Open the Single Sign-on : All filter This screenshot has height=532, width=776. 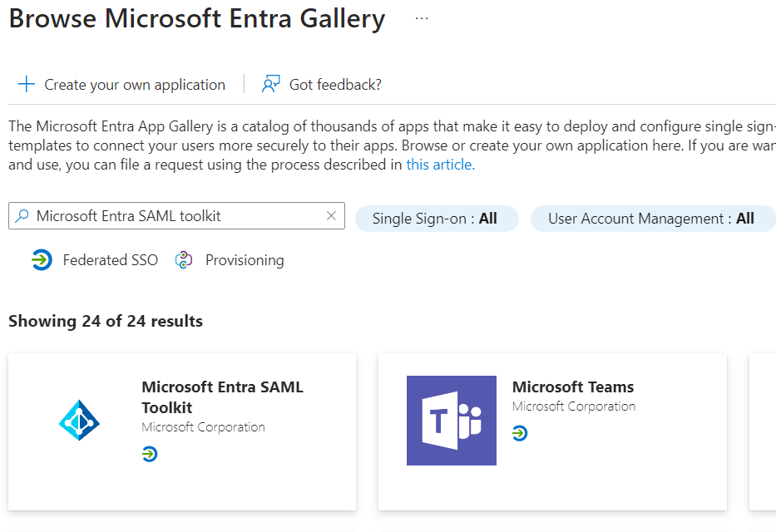click(x=437, y=219)
